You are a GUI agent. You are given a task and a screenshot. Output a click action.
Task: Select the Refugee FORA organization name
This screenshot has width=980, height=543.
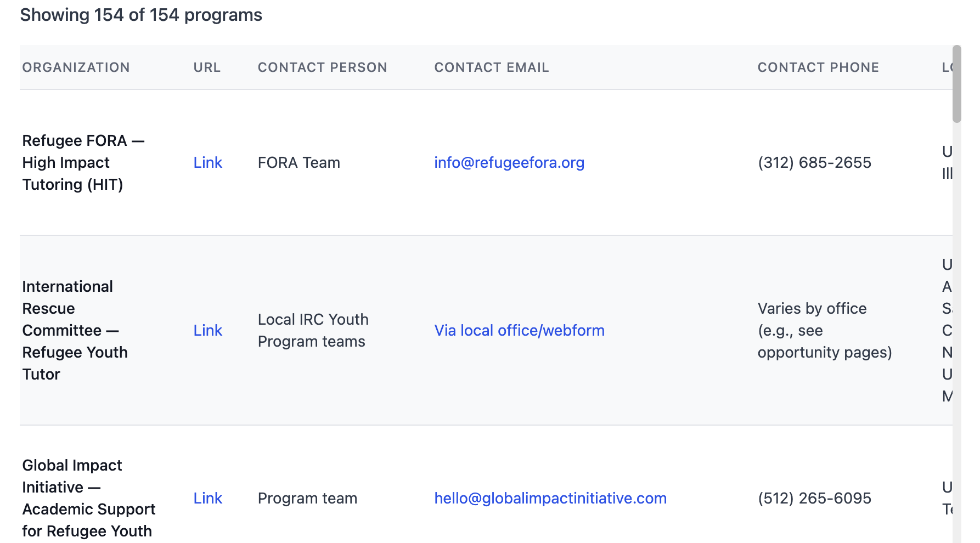click(x=83, y=162)
